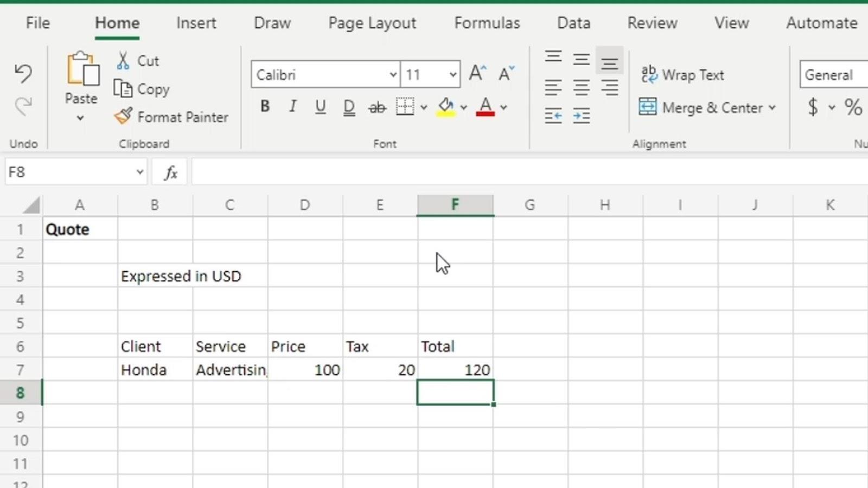Open the borders dropdown arrow

(x=424, y=107)
